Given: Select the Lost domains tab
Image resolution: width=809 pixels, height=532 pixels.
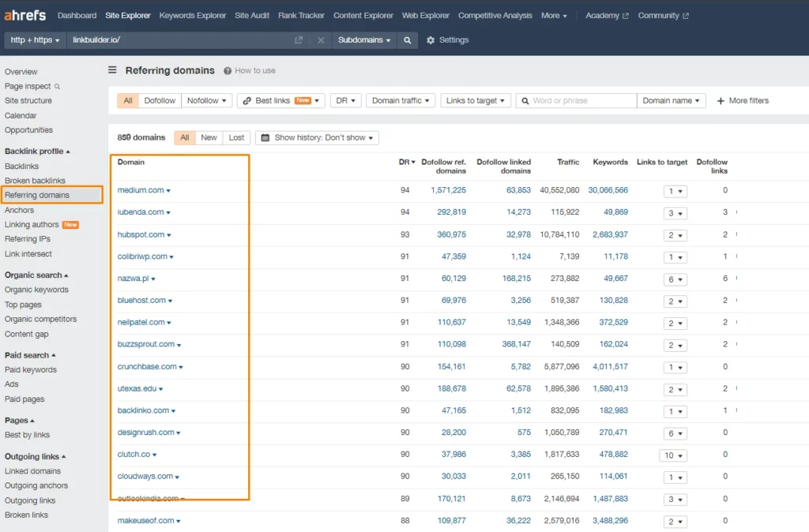Looking at the screenshot, I should [x=237, y=137].
